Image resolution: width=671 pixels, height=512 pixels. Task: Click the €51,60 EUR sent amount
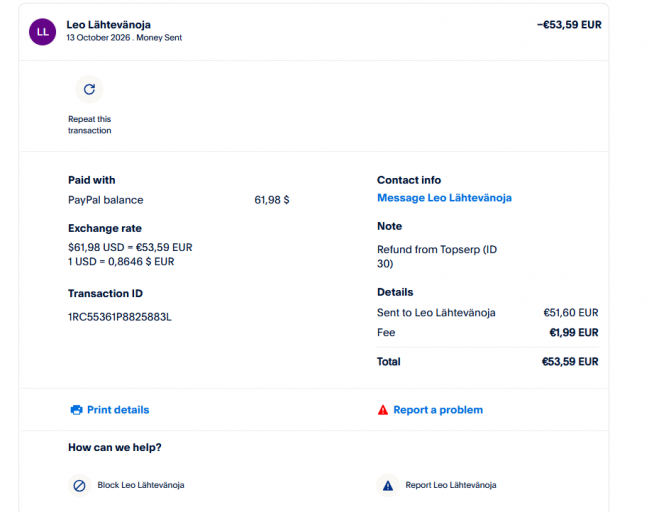(x=571, y=313)
